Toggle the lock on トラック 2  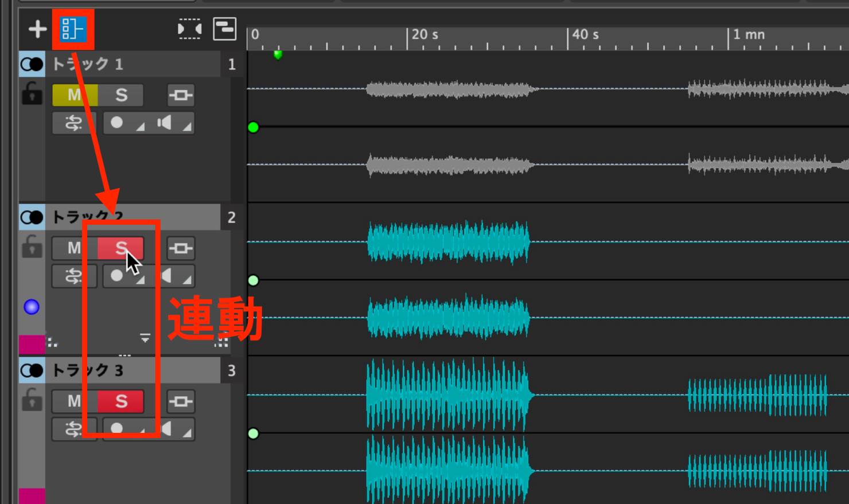[32, 247]
